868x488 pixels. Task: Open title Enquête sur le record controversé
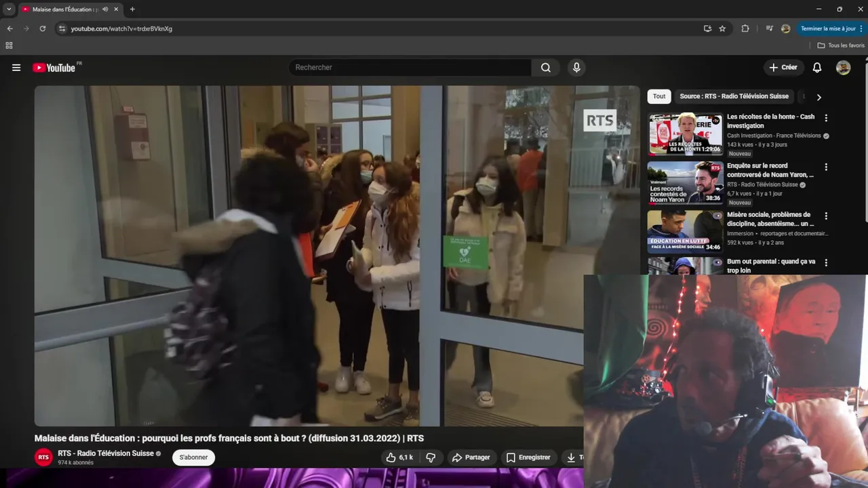[x=770, y=170]
